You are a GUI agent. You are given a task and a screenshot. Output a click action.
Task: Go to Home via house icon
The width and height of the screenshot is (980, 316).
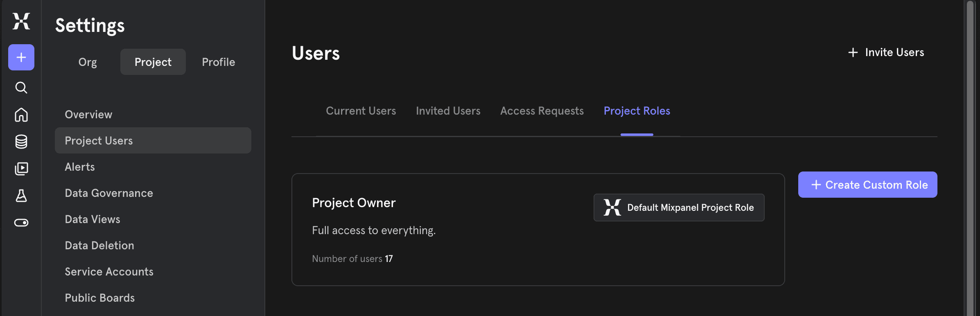pyautogui.click(x=21, y=115)
